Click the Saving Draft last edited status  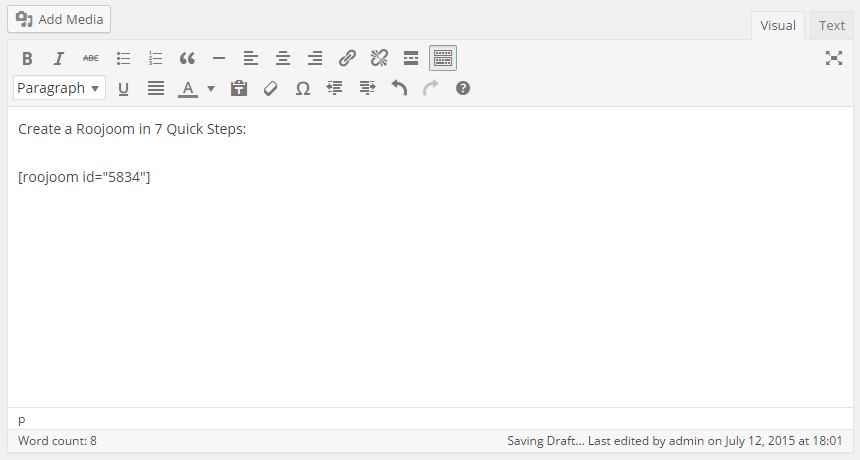point(675,441)
